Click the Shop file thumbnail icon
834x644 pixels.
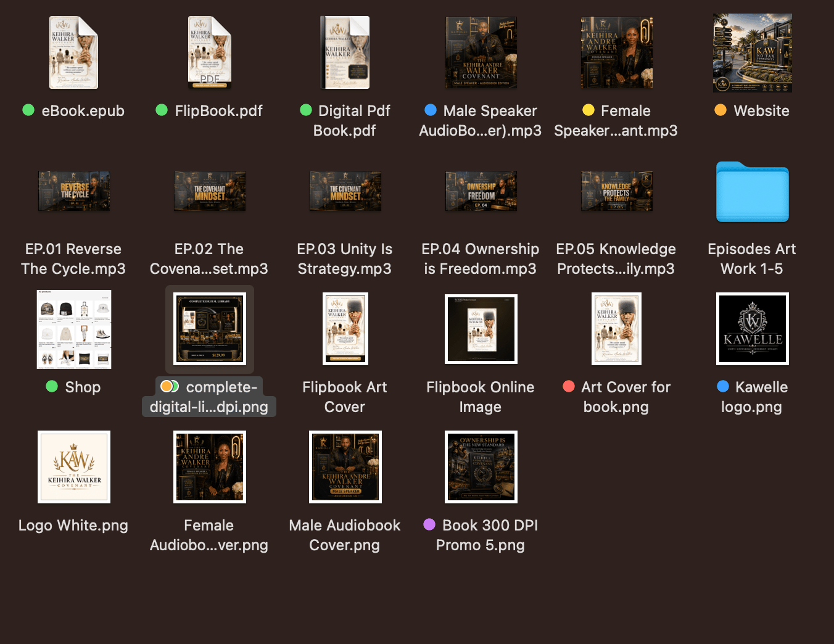pos(74,329)
